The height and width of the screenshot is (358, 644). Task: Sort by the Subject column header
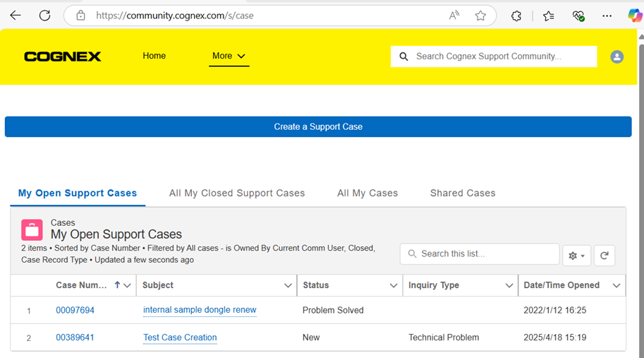pos(158,285)
